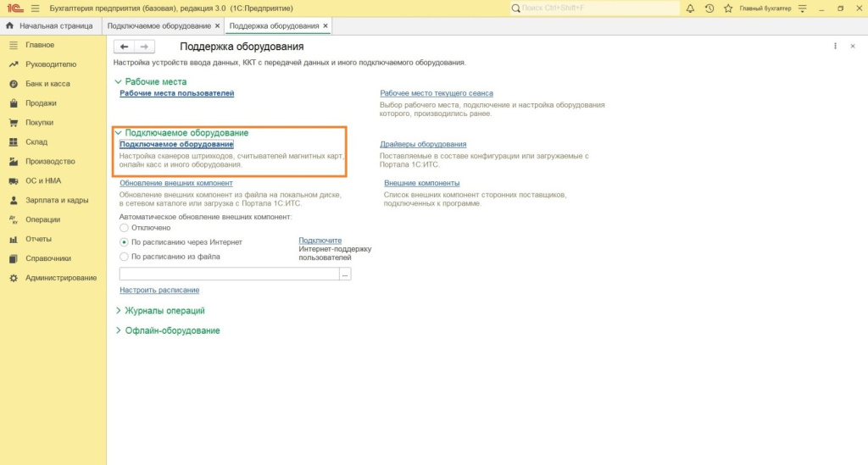Screen dimensions: 868x465
Task: Click the notifications bell icon
Action: tap(690, 8)
